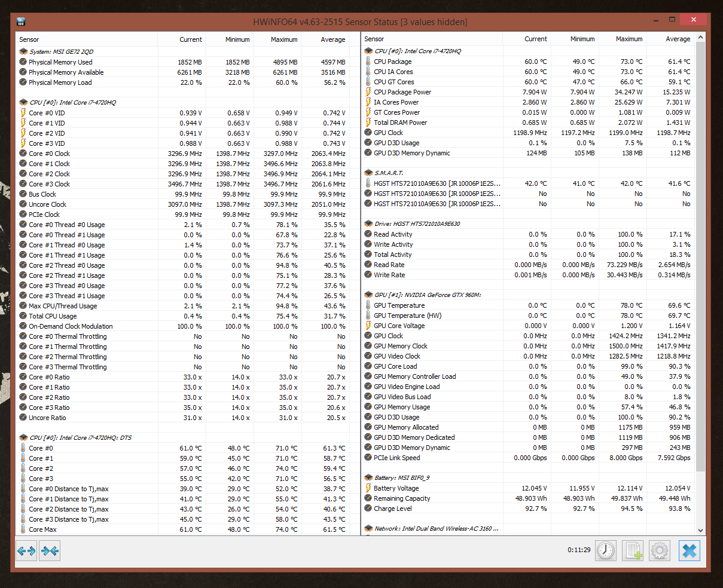The height and width of the screenshot is (588, 723).
Task: Click the gauge icon beside Physical Memory Used
Action: (x=23, y=62)
